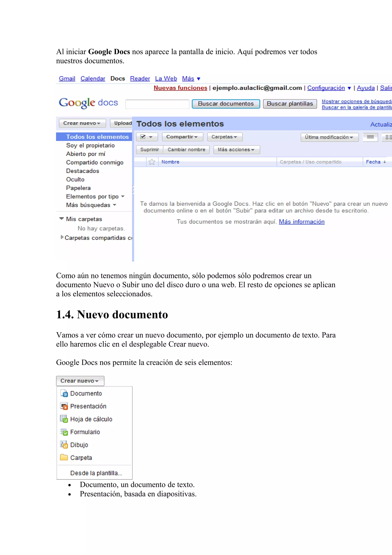Click the Dibujo icon in menu

(64, 445)
